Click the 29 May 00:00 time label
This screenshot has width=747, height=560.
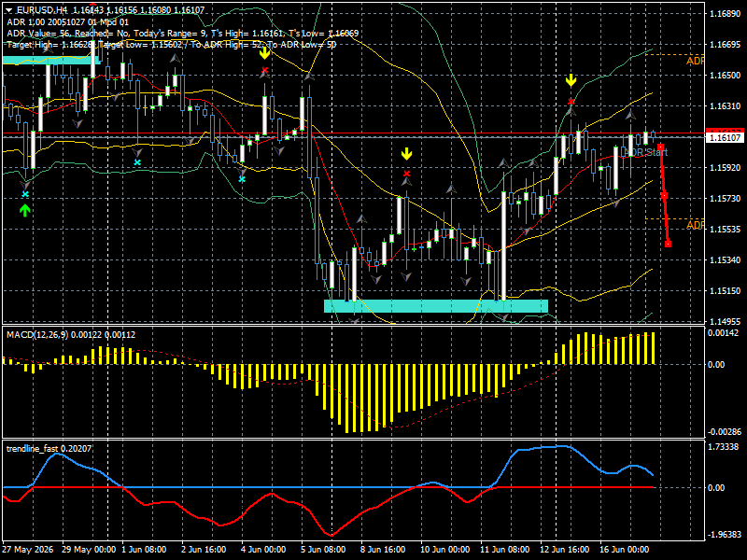[89, 550]
